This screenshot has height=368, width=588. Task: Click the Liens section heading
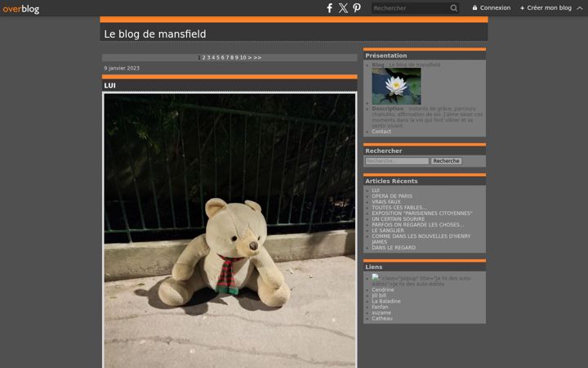point(374,267)
